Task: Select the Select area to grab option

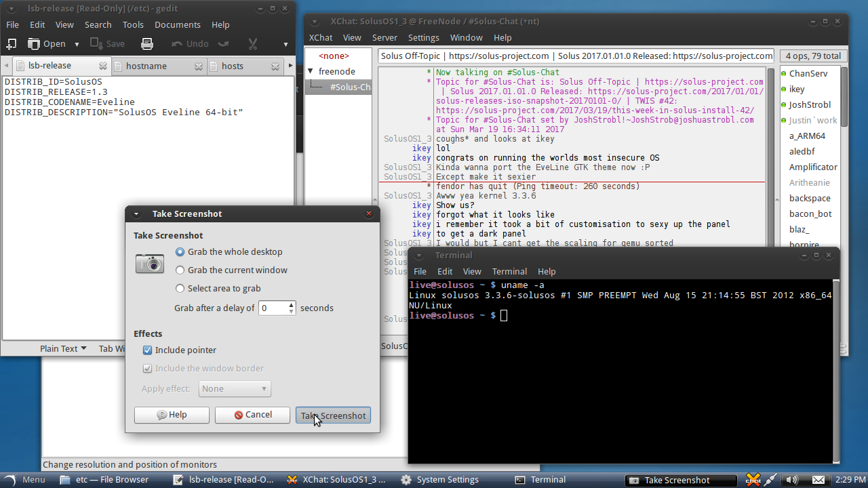Action: click(218, 288)
